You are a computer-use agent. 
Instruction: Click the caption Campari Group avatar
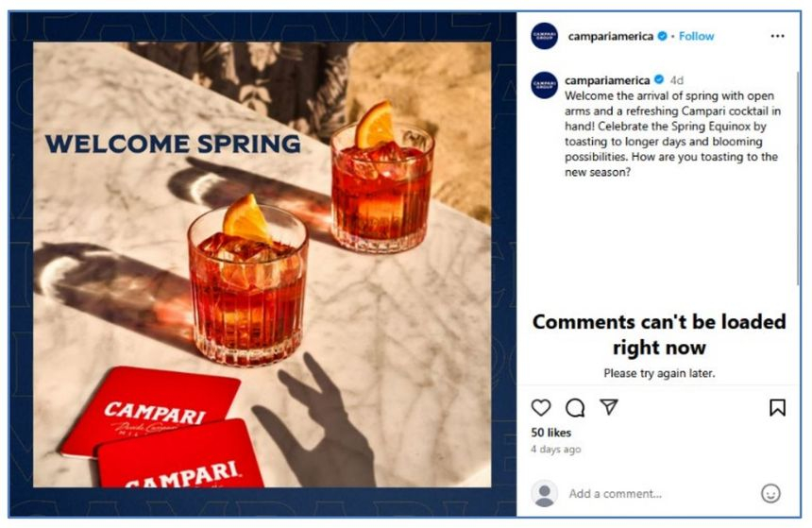tap(544, 84)
